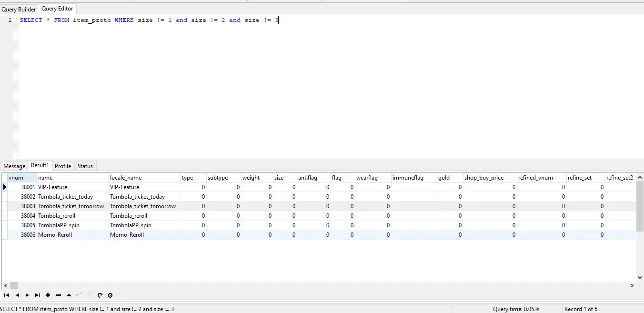Click the discard changes X icon
Image resolution: width=644 pixels, height=313 pixels.
click(x=90, y=295)
